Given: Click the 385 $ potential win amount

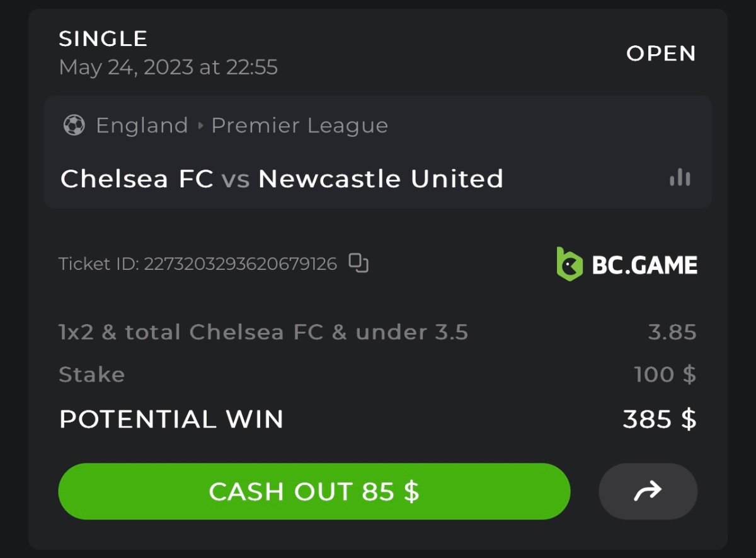Looking at the screenshot, I should click(660, 419).
